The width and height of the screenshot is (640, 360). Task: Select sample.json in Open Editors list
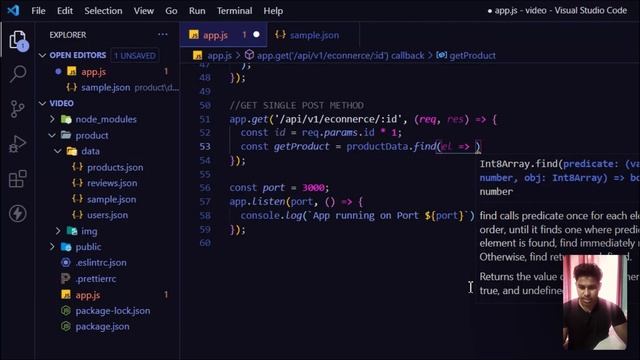click(x=108, y=87)
